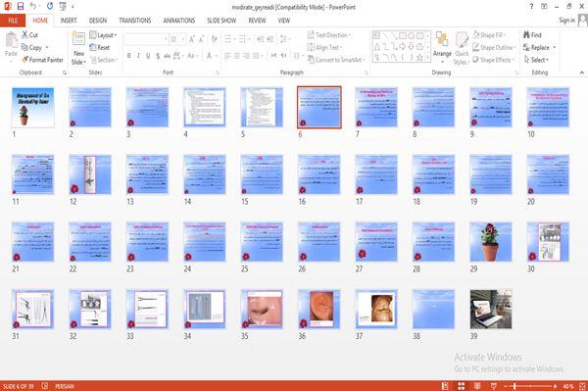Click the Undo arrow in quick access toolbar

33,6
